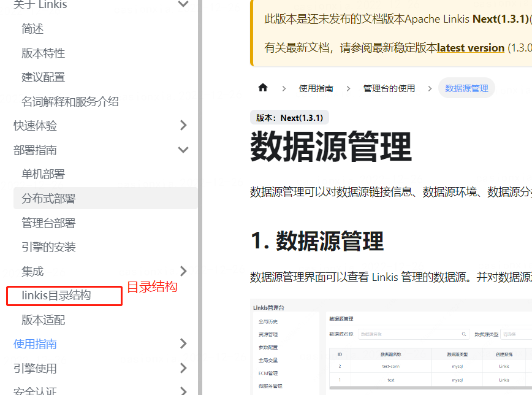The image size is (532, 395).
Task: Select 使用指南 in the sidebar
Action: [35, 343]
